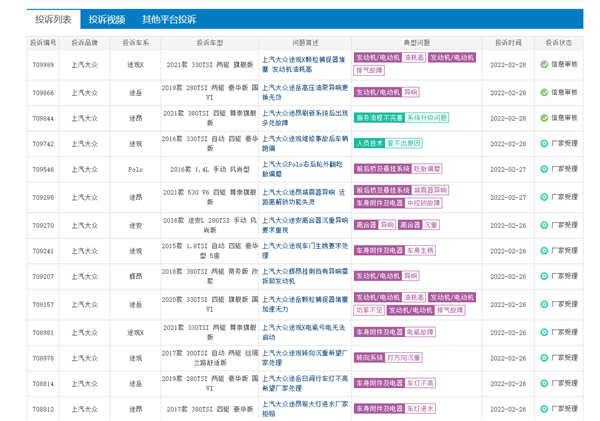Click the 车灯进水 tag in row 708812
The width and height of the screenshot is (600, 421).
[x=420, y=409]
